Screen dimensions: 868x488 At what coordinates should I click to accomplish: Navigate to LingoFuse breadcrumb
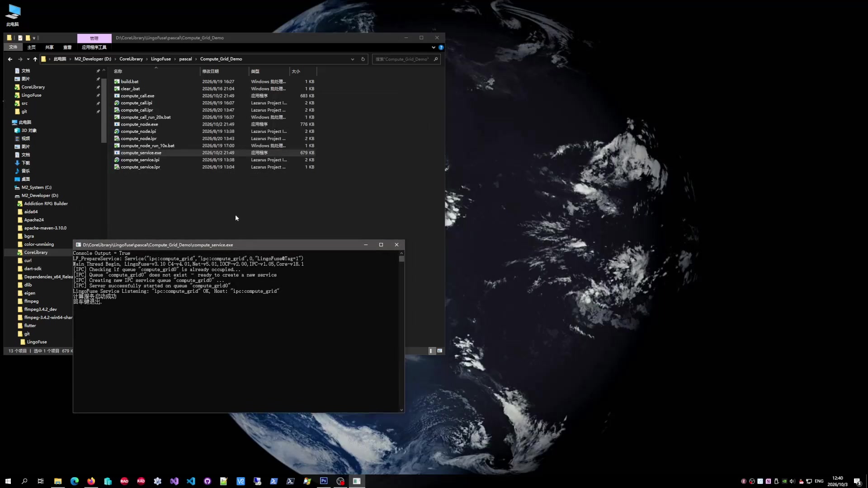161,59
